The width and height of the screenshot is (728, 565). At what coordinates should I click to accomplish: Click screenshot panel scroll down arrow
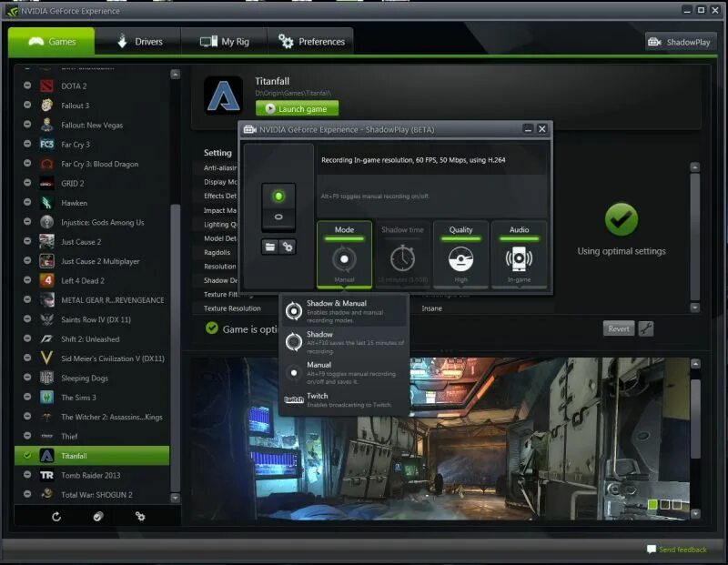(695, 513)
